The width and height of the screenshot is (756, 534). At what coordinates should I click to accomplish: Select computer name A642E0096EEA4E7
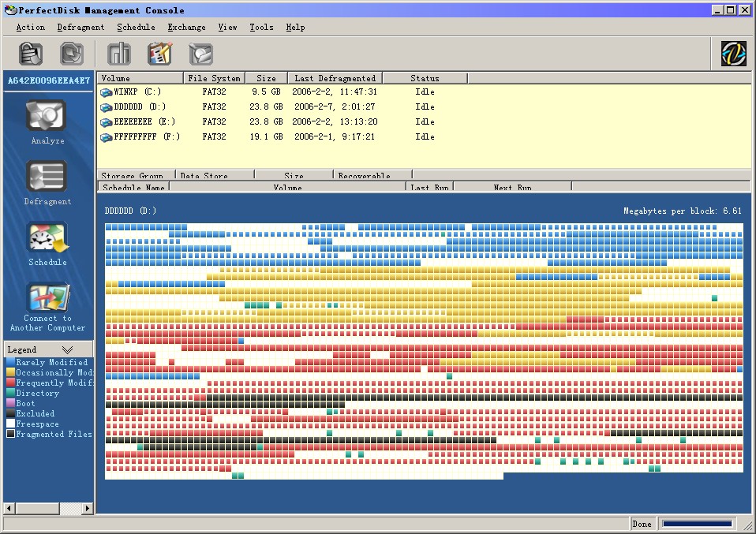tap(49, 80)
